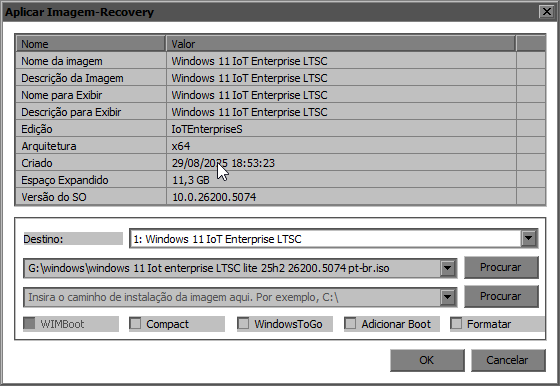Click Procurar next to the ISO path
The height and width of the screenshot is (386, 560).
pyautogui.click(x=501, y=267)
